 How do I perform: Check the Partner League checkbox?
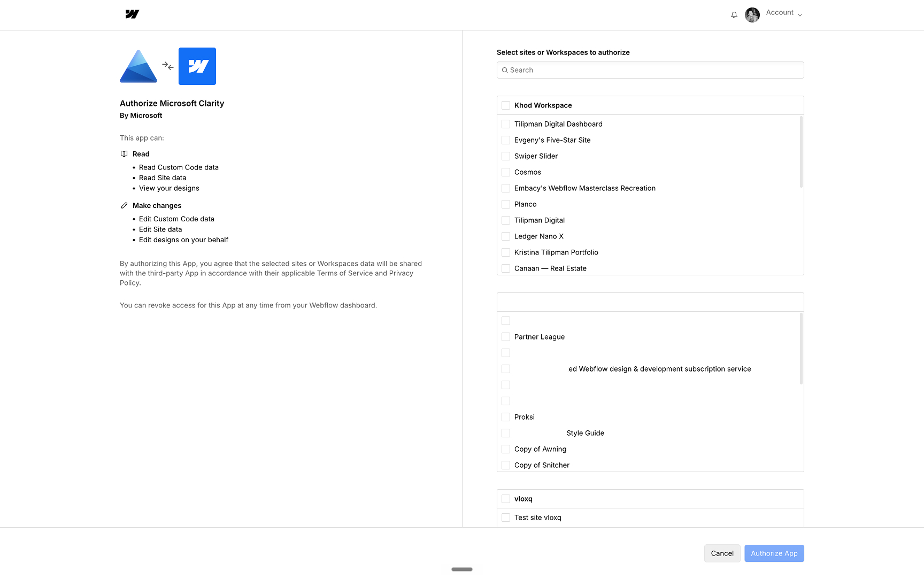pyautogui.click(x=506, y=337)
